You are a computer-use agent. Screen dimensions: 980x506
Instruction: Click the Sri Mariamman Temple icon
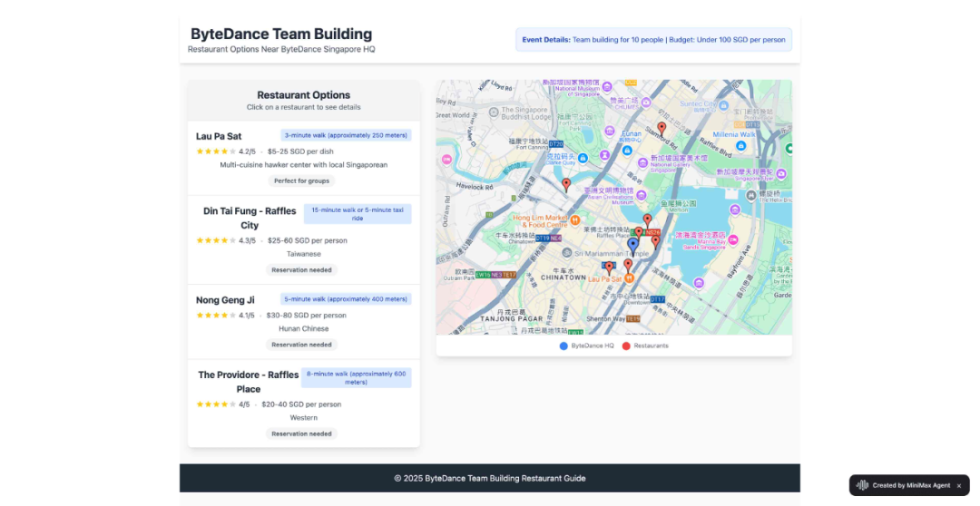pyautogui.click(x=566, y=253)
